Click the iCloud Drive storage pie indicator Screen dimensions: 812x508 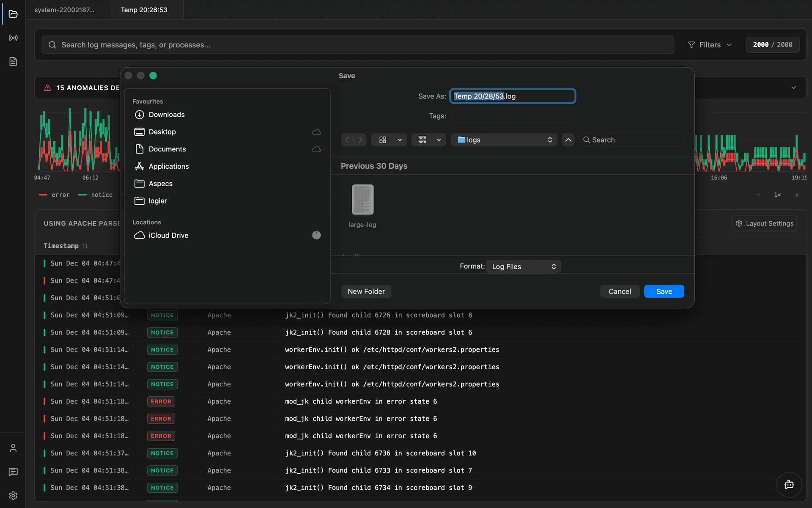tap(316, 235)
